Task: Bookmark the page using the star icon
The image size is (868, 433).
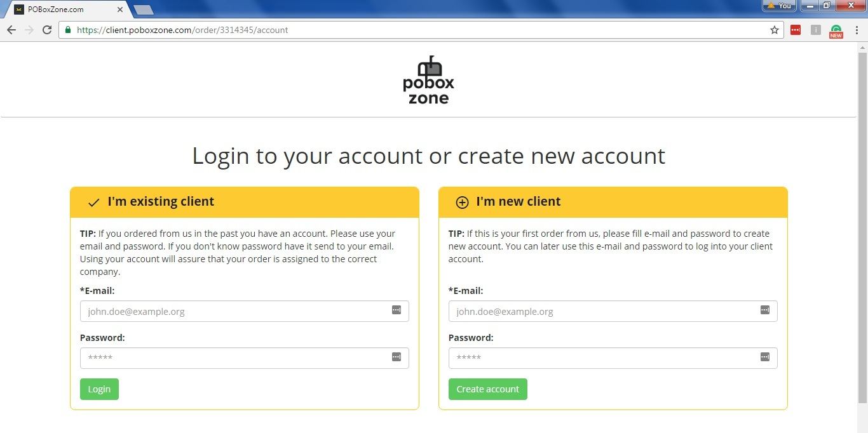Action: tap(775, 30)
